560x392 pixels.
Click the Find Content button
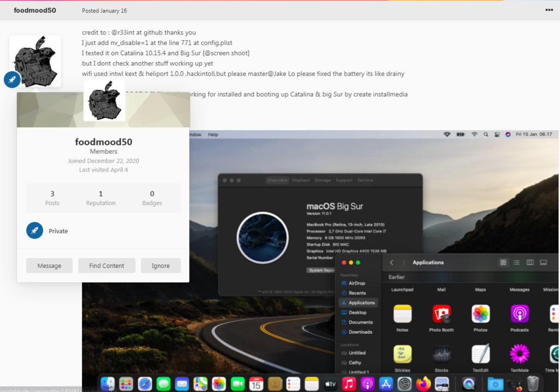pos(107,266)
